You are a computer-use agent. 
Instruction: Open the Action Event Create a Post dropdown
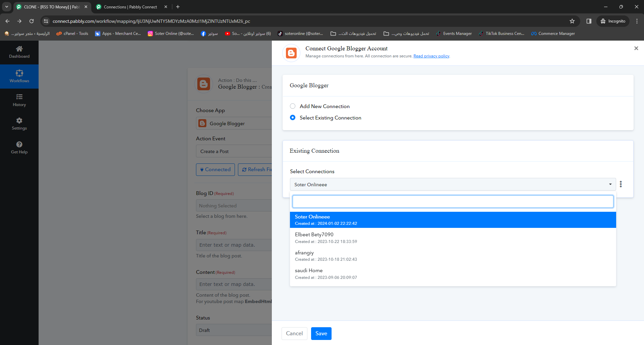[x=234, y=151]
